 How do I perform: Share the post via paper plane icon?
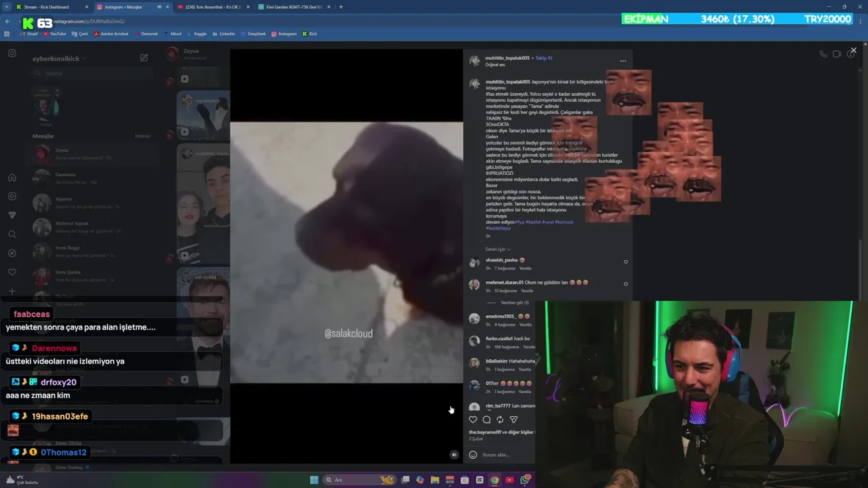click(x=513, y=420)
